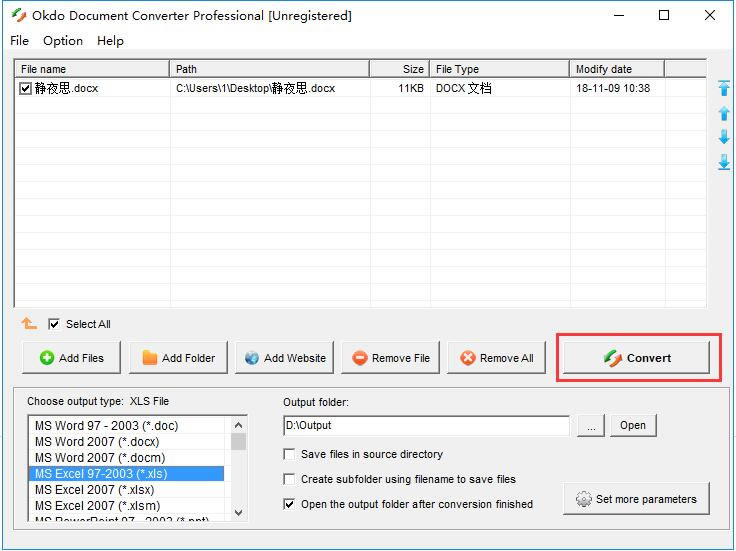Click the move-to-bottom arrow icon

click(724, 162)
